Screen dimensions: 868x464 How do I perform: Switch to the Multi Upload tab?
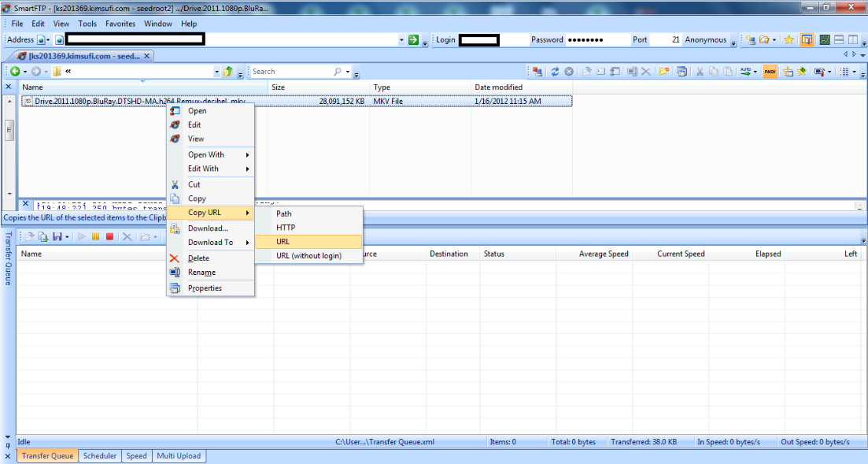pos(179,455)
